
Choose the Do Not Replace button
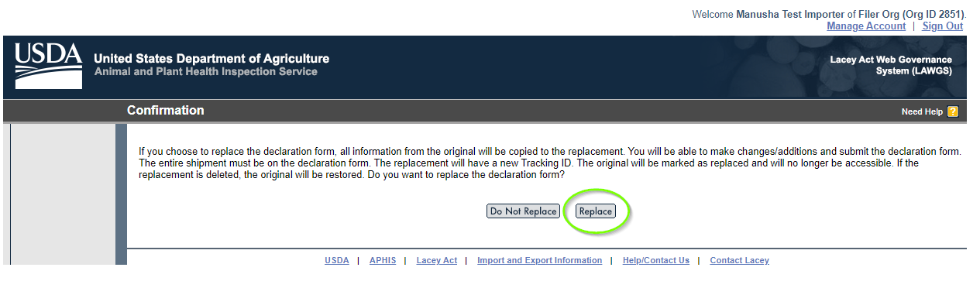pyautogui.click(x=523, y=211)
